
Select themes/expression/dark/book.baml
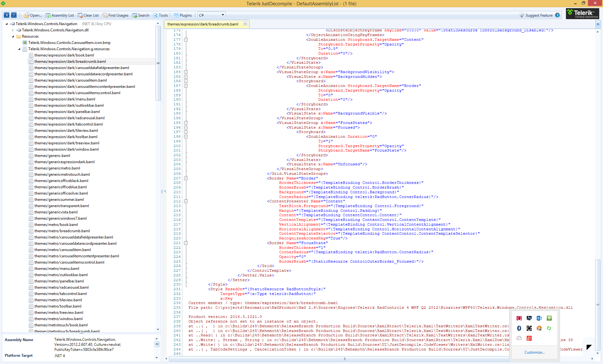click(x=64, y=55)
